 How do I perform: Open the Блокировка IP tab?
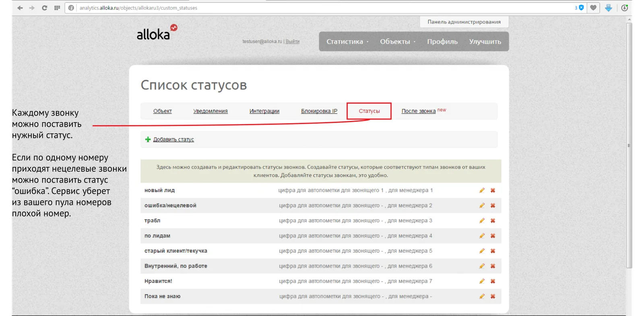(x=319, y=111)
